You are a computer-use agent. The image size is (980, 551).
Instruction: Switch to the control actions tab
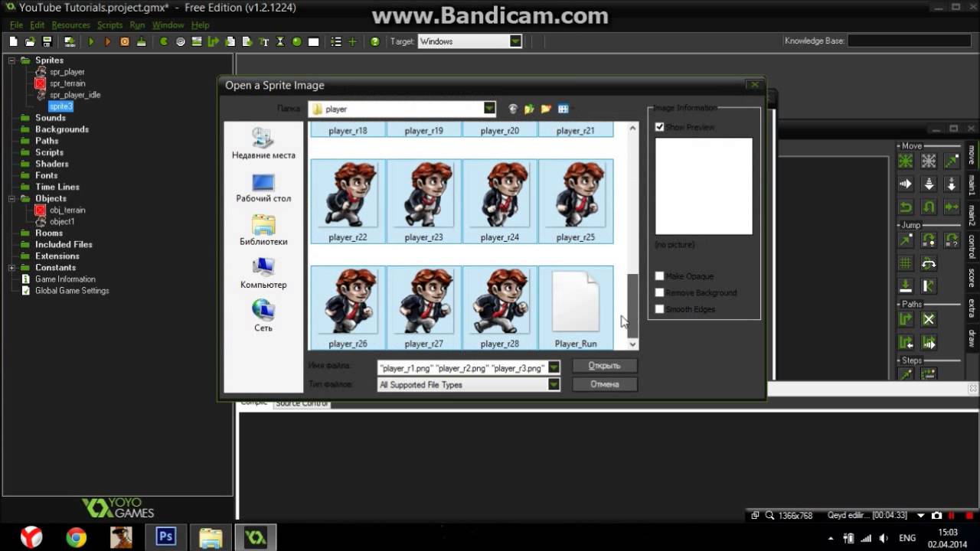[x=972, y=246]
